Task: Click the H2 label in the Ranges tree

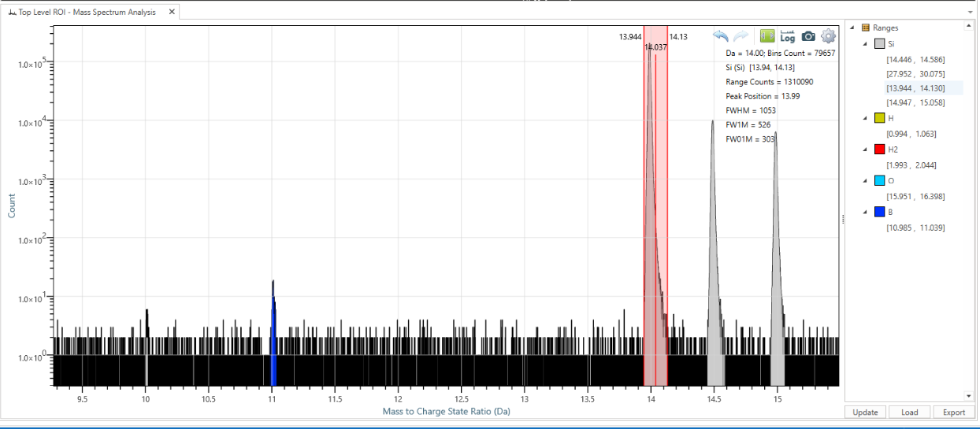Action: pos(893,150)
